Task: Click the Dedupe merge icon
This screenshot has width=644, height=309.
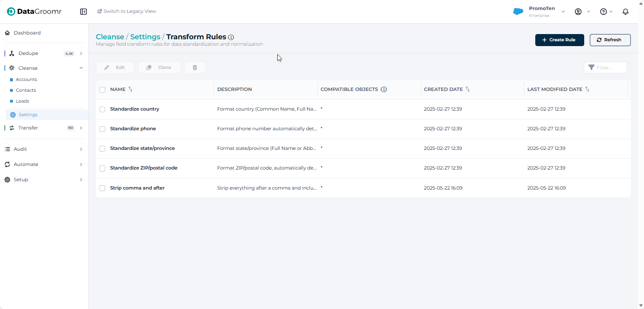Action: click(12, 53)
